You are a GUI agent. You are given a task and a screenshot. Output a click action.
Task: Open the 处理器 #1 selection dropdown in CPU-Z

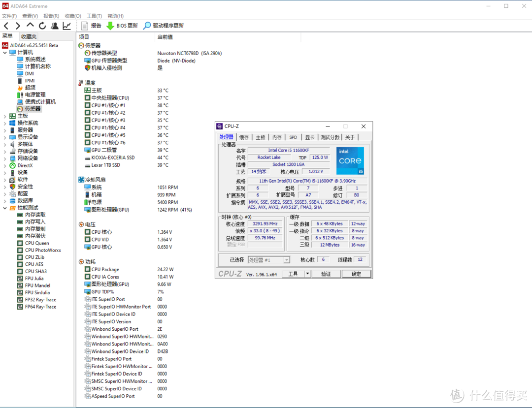(x=287, y=260)
